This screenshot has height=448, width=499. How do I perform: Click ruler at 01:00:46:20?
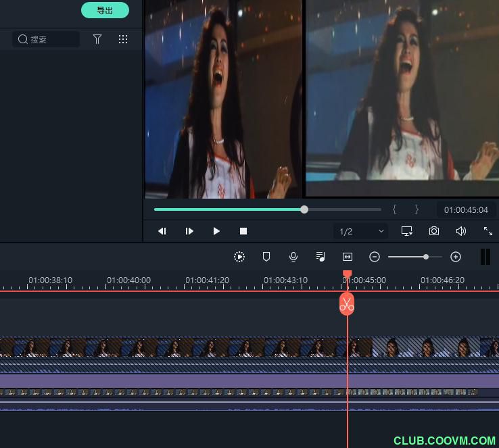(443, 280)
